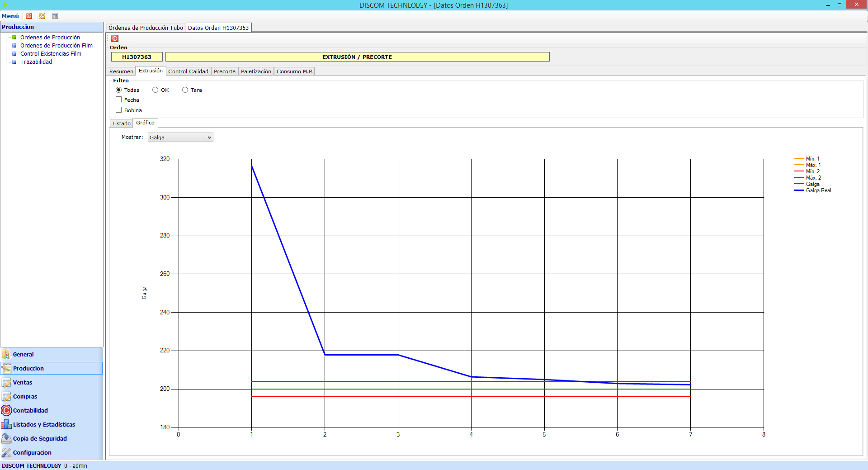868x470 pixels.
Task: Open the Mostrar dropdown showing Galga
Action: tap(180, 138)
